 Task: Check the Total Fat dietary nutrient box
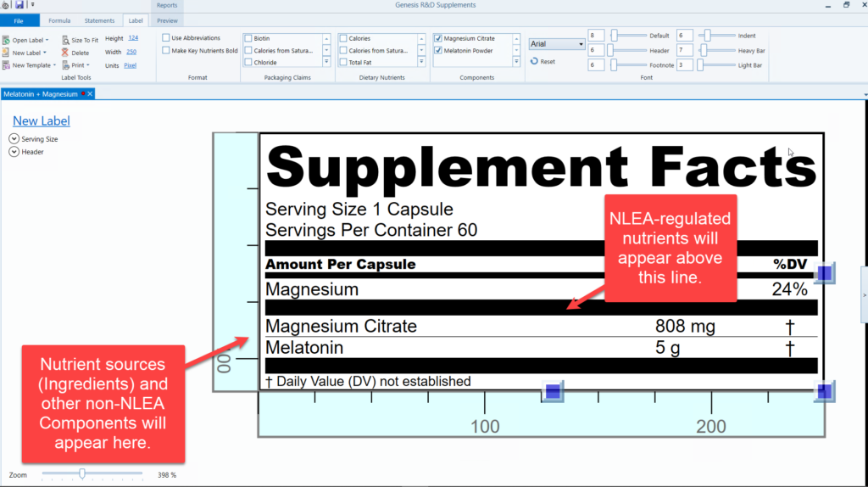click(x=343, y=62)
